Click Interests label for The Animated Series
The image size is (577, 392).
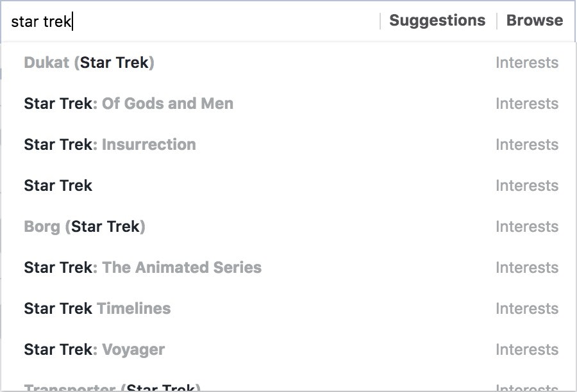526,268
